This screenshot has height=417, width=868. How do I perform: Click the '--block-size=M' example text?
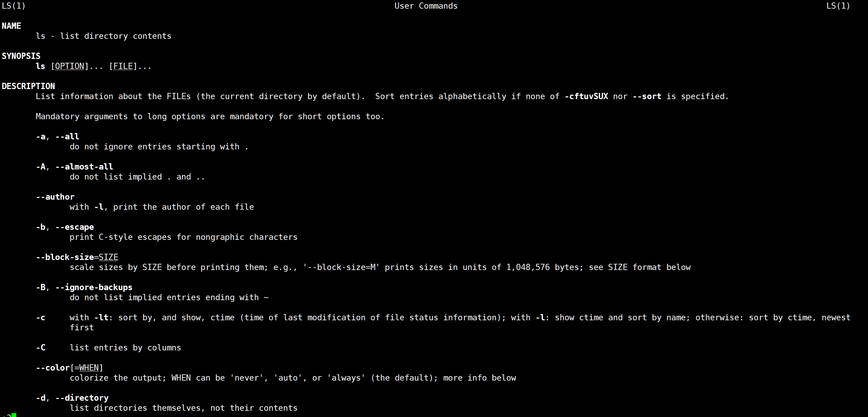tap(341, 267)
